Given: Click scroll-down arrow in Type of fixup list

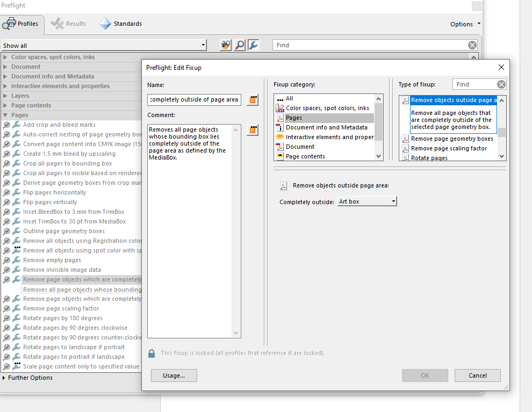Looking at the screenshot, I should pos(502,156).
